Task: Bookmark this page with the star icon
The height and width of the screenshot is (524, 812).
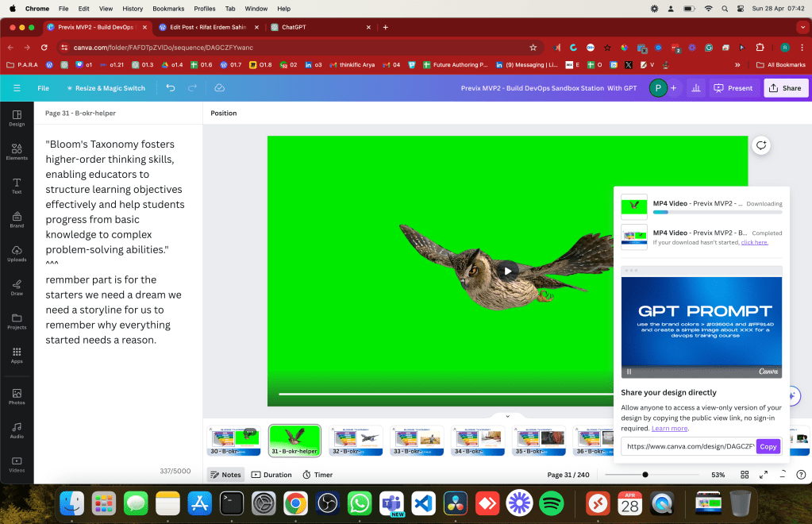Action: (x=533, y=47)
